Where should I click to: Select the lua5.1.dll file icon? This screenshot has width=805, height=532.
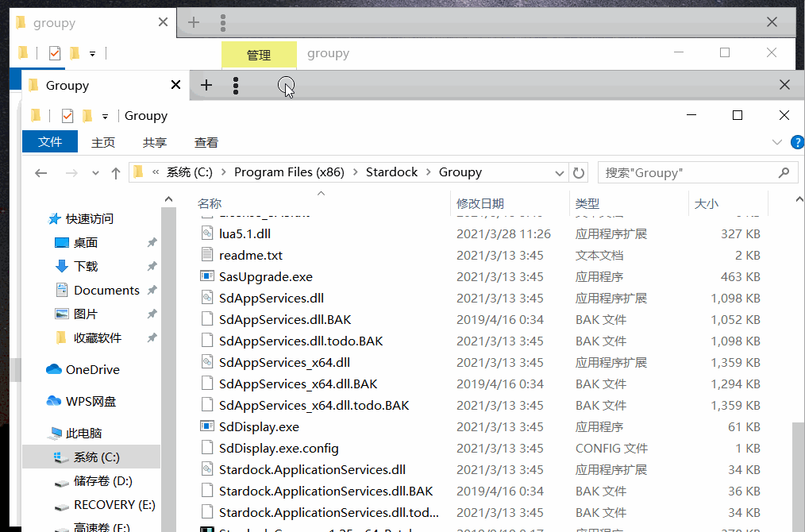[x=207, y=233]
